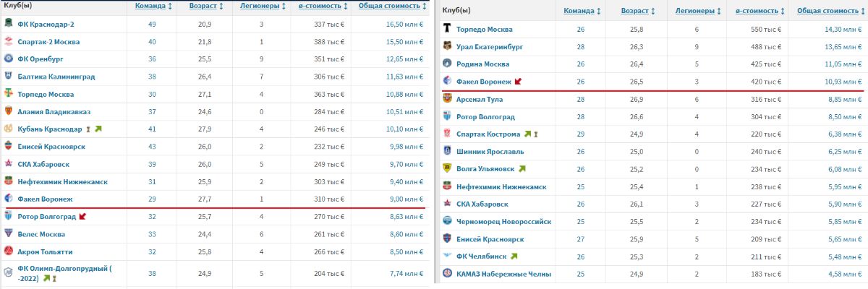868x289 pixels.
Task: Click the FK Krasnodar-2 club crest icon
Action: [8, 25]
